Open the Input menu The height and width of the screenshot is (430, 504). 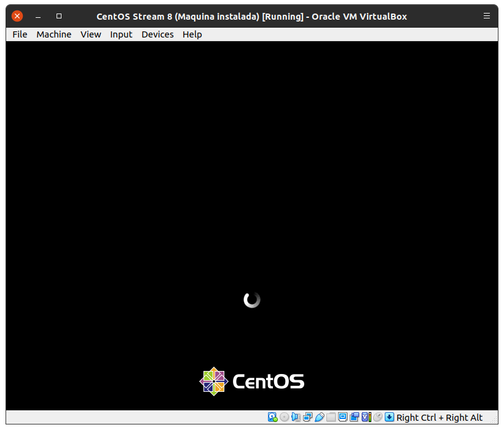121,34
